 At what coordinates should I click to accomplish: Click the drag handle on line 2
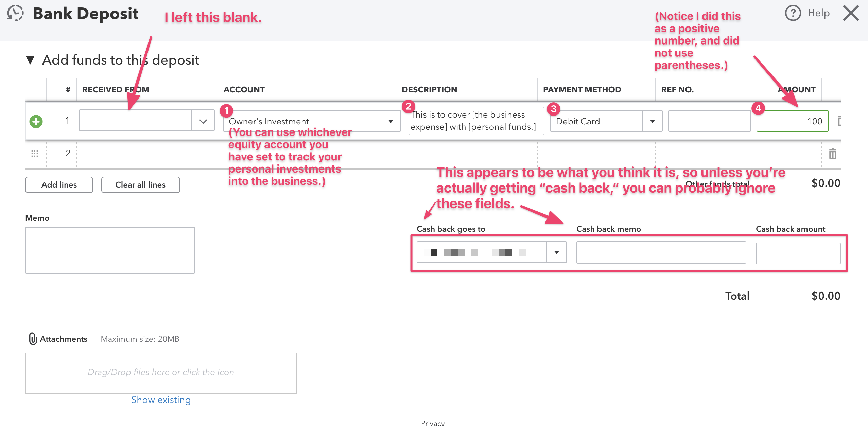click(35, 154)
